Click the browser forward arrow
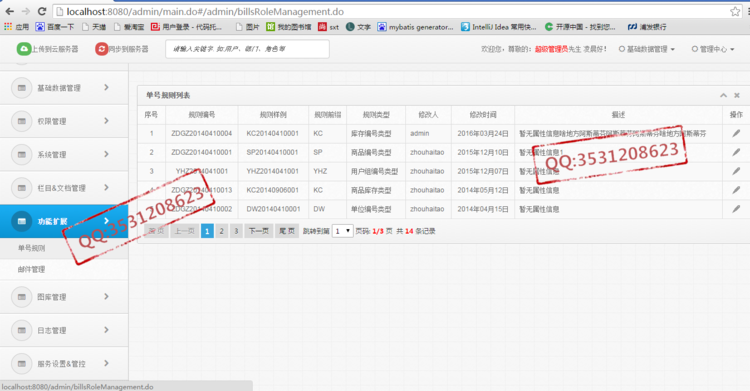The width and height of the screenshot is (750, 391). click(x=26, y=11)
